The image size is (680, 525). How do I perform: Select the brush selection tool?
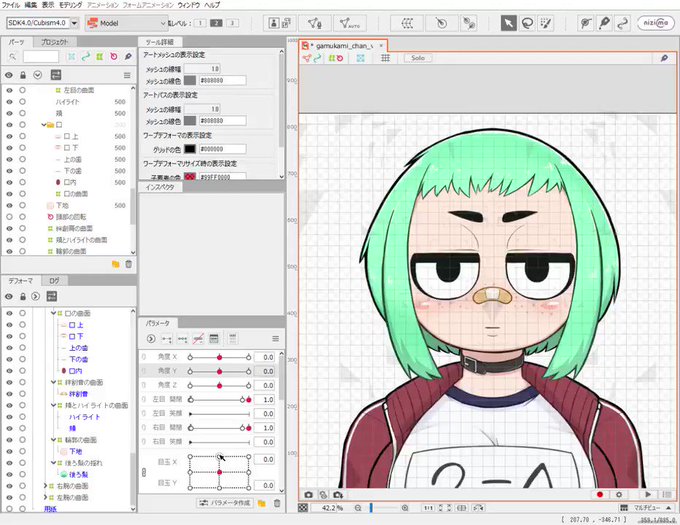546,23
